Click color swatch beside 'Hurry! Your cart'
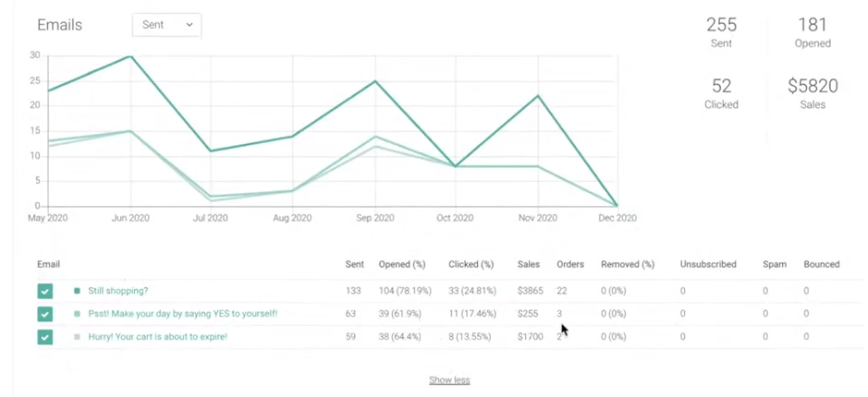Screen dimensions: 868x397 77,336
